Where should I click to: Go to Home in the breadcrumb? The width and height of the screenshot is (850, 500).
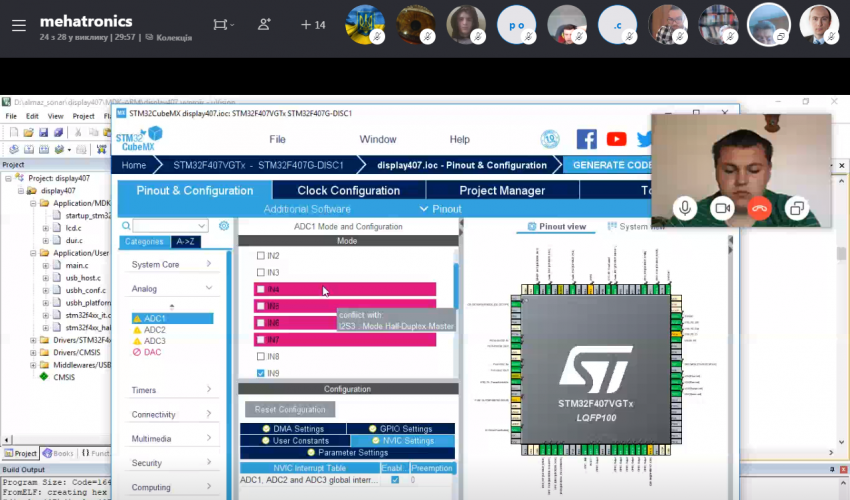pyautogui.click(x=133, y=165)
